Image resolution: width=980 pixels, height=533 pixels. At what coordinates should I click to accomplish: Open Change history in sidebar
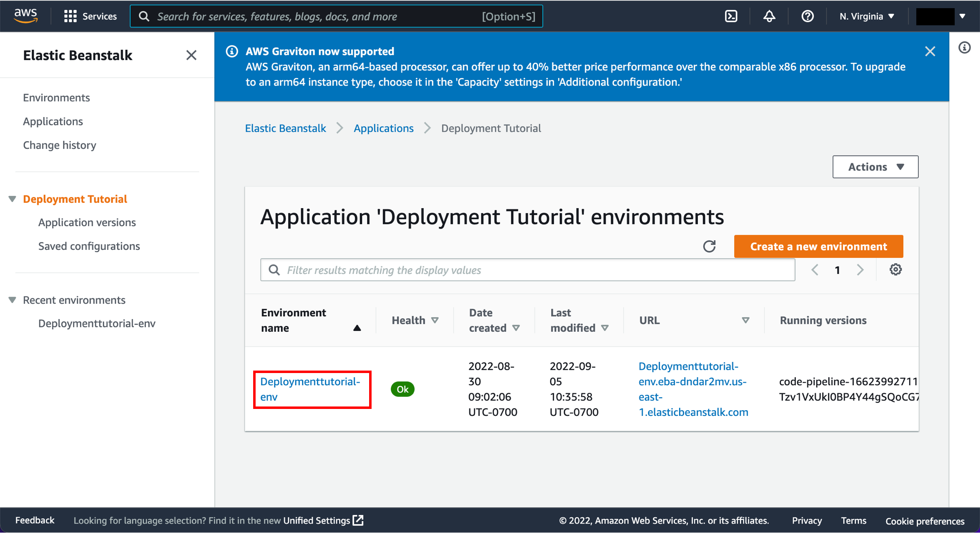60,145
